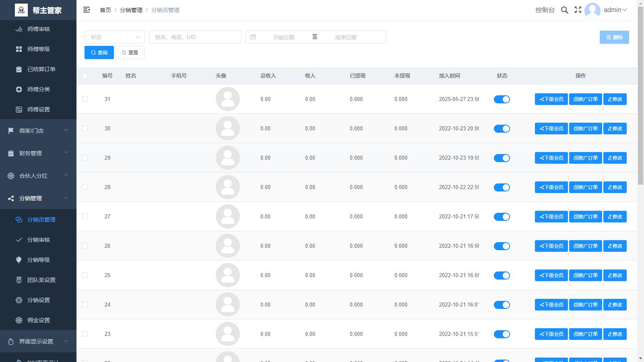Open 团队奖设置 sidebar item
644x362 pixels.
(41, 280)
